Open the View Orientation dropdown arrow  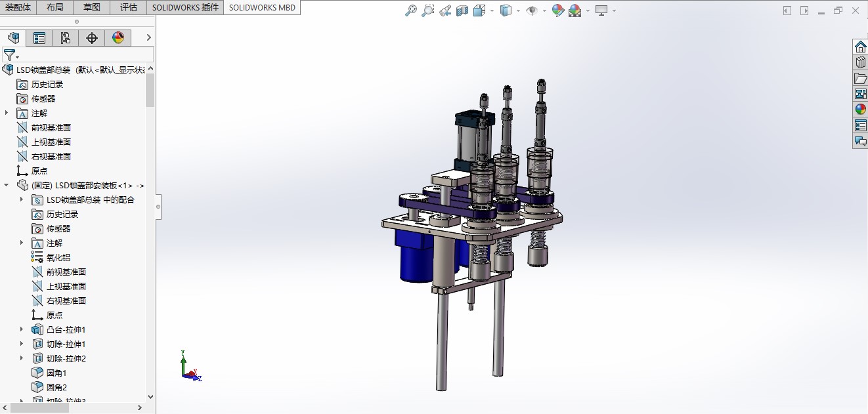492,11
